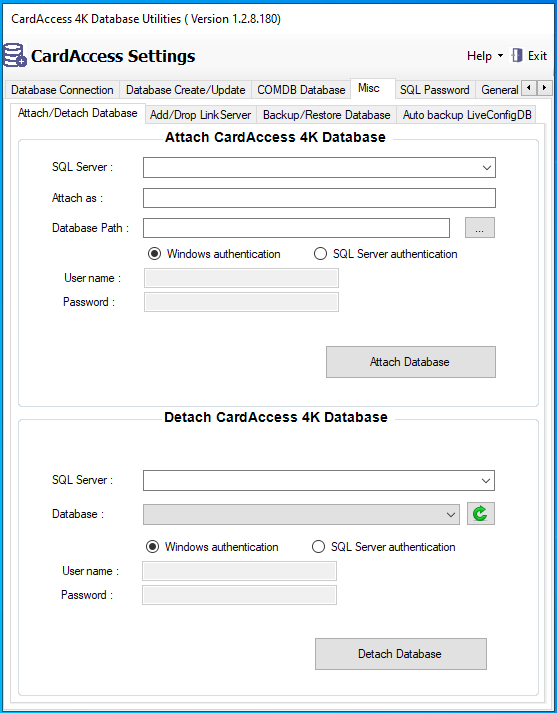Click the Database Path label
557x713 pixels.
(x=90, y=228)
